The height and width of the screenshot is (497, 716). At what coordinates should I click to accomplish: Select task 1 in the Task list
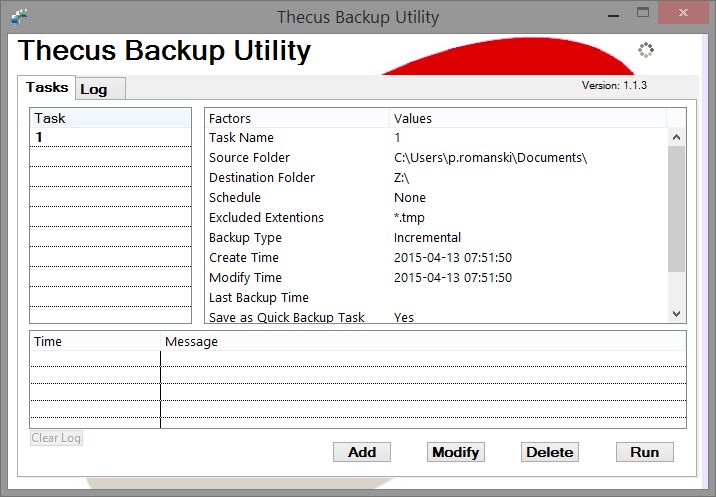click(x=111, y=137)
